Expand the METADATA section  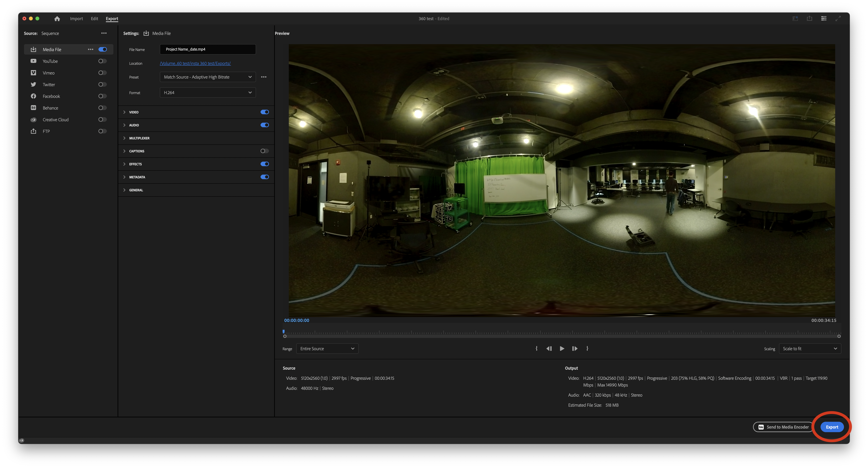[x=124, y=177]
